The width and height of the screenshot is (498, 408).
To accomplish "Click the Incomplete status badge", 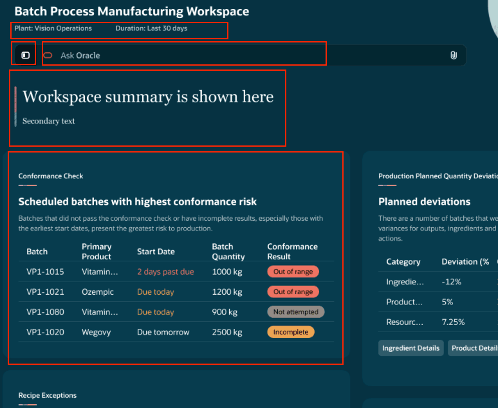I will (291, 332).
